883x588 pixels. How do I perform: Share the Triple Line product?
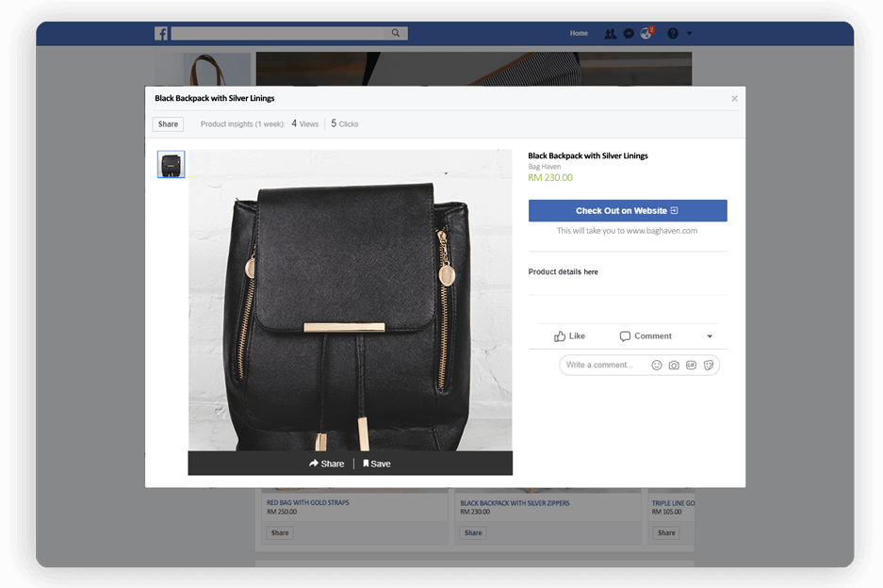pos(666,532)
